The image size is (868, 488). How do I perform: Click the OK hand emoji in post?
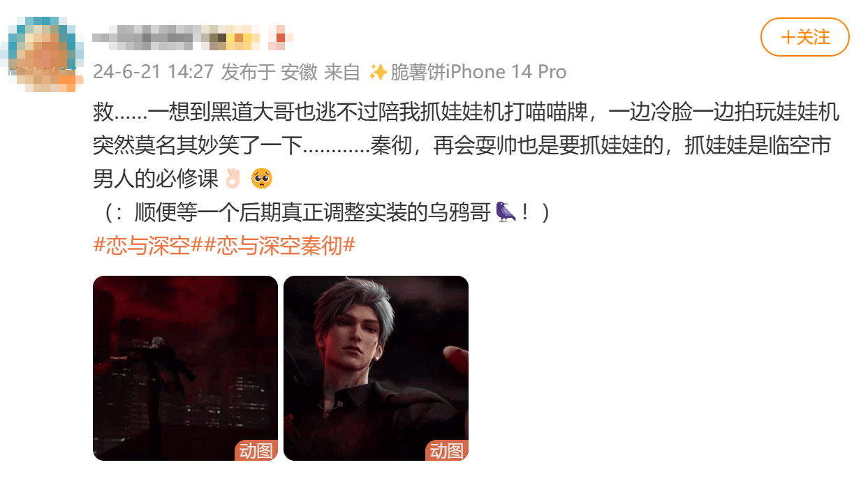pyautogui.click(x=233, y=179)
